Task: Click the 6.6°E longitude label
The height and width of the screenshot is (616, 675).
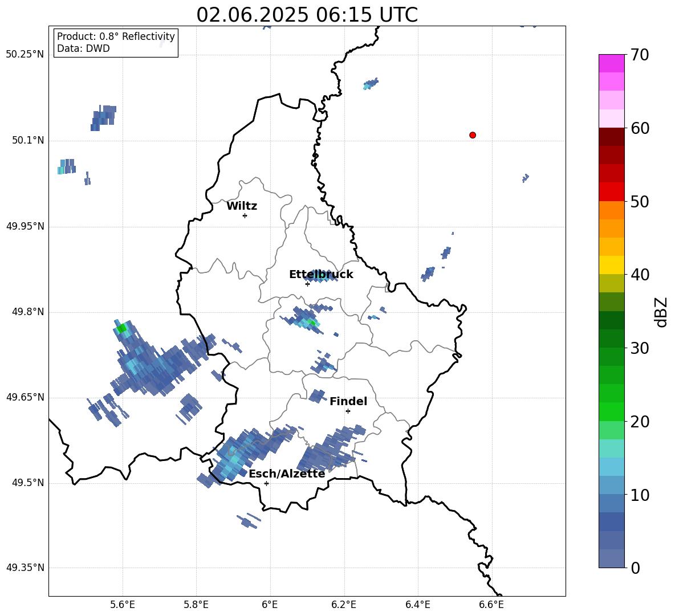Action: tap(491, 605)
